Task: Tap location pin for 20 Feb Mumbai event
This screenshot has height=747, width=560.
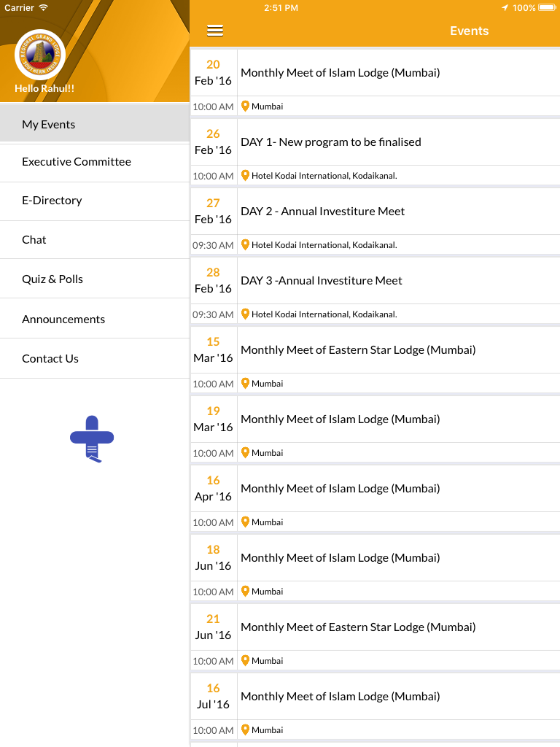Action: coord(245,107)
